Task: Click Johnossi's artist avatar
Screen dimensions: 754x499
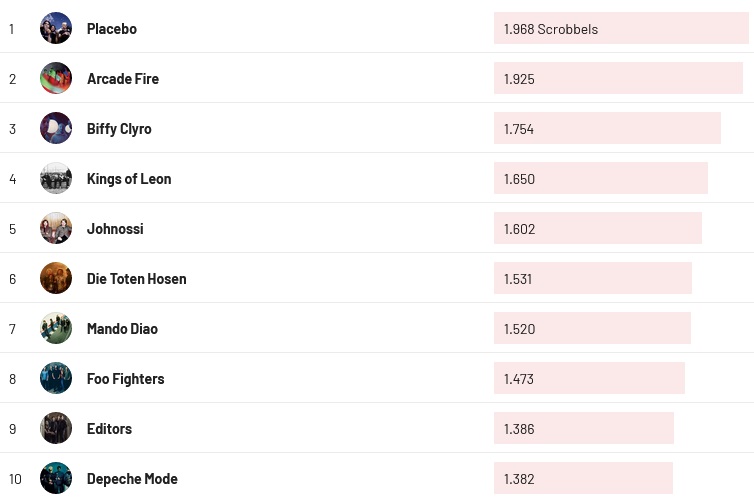Action: 56,228
